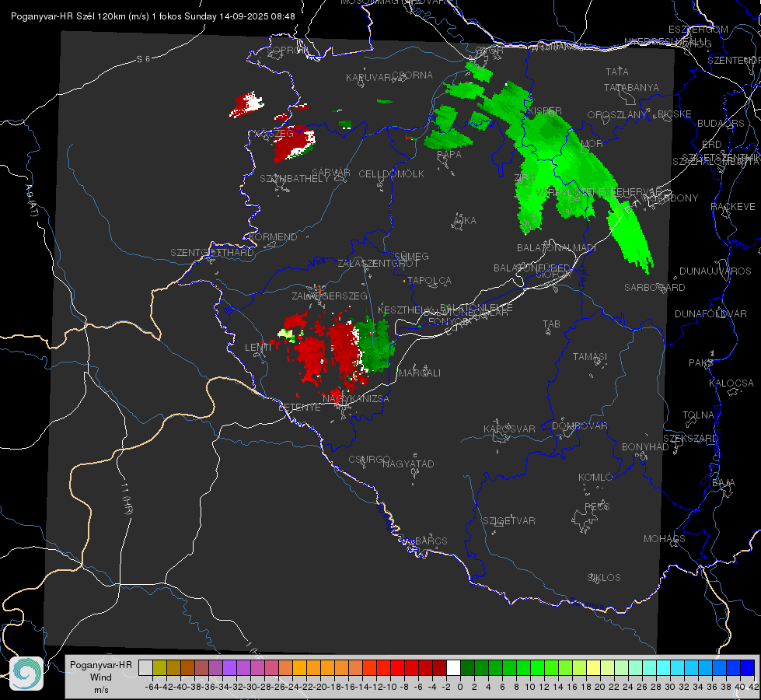
Task: Click the KESZTHELY city label
Action: point(405,310)
